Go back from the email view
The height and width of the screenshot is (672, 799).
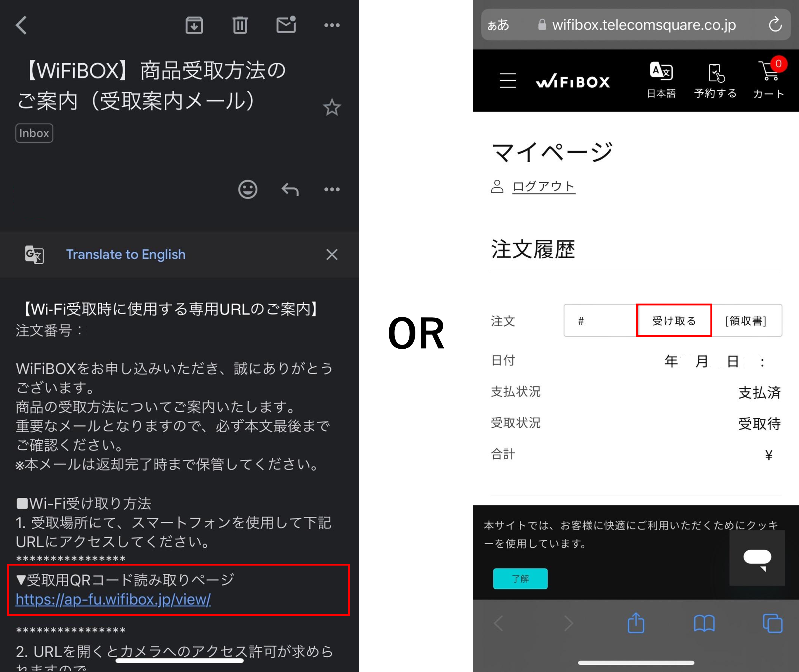pos(21,25)
